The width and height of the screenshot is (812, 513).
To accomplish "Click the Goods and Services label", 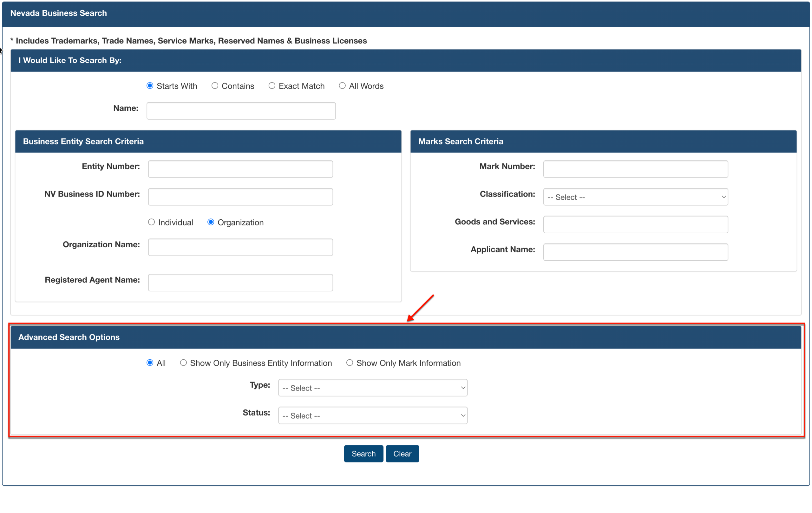I will pos(495,222).
